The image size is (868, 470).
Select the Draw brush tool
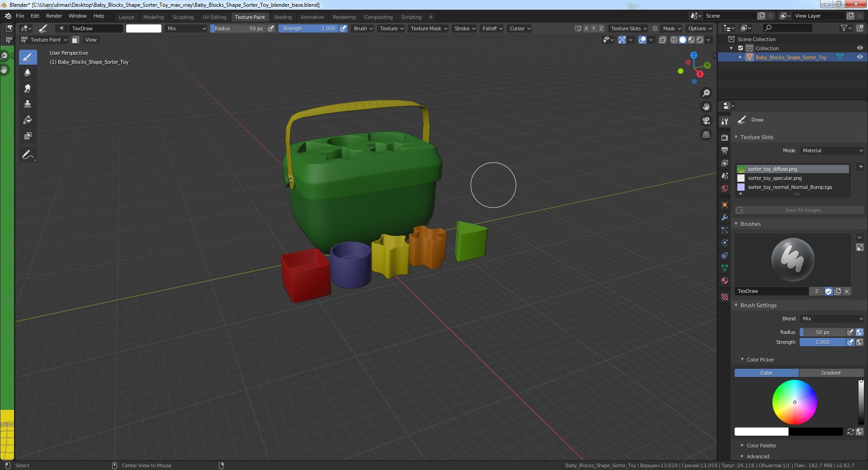(28, 57)
